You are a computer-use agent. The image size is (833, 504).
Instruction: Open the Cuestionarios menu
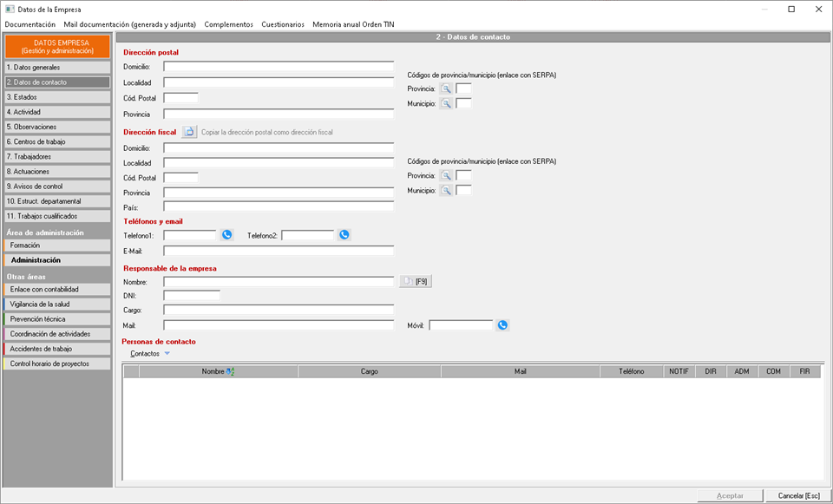283,24
